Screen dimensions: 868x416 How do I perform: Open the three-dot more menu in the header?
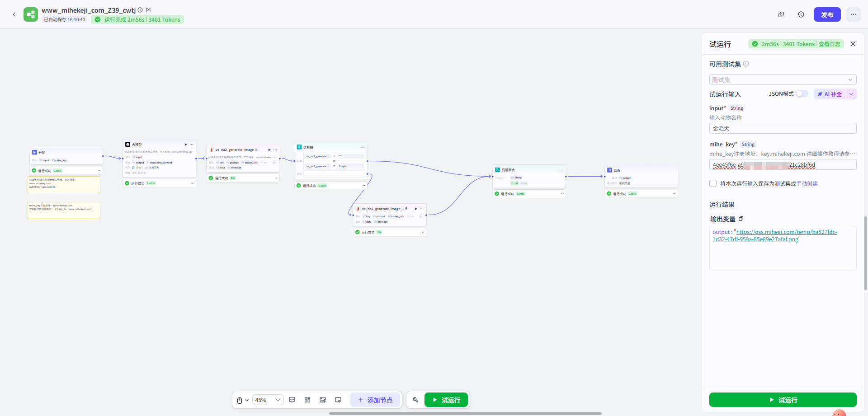point(853,14)
